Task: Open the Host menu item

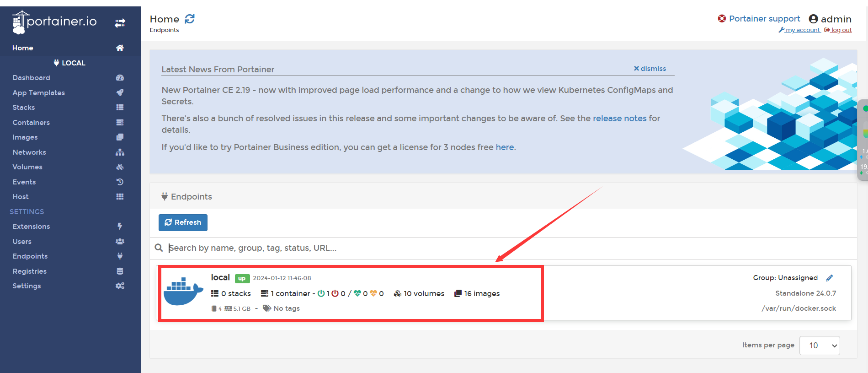Action: (21, 196)
